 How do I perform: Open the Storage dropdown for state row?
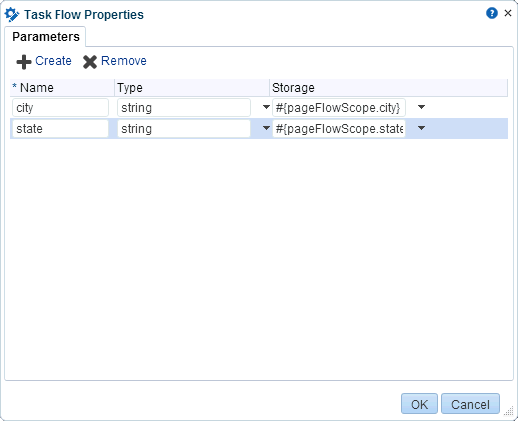[x=421, y=128]
